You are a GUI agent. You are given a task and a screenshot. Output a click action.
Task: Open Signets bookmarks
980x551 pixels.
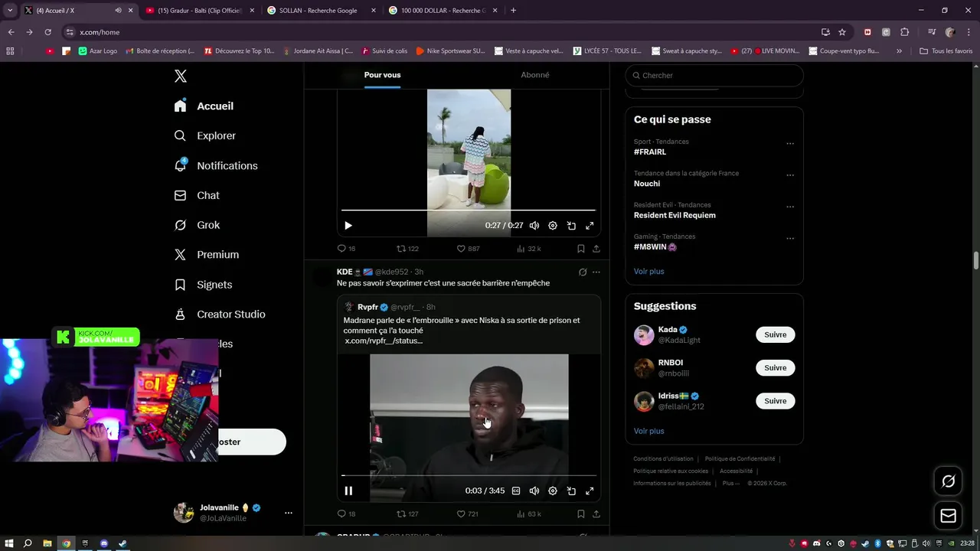[203, 285]
